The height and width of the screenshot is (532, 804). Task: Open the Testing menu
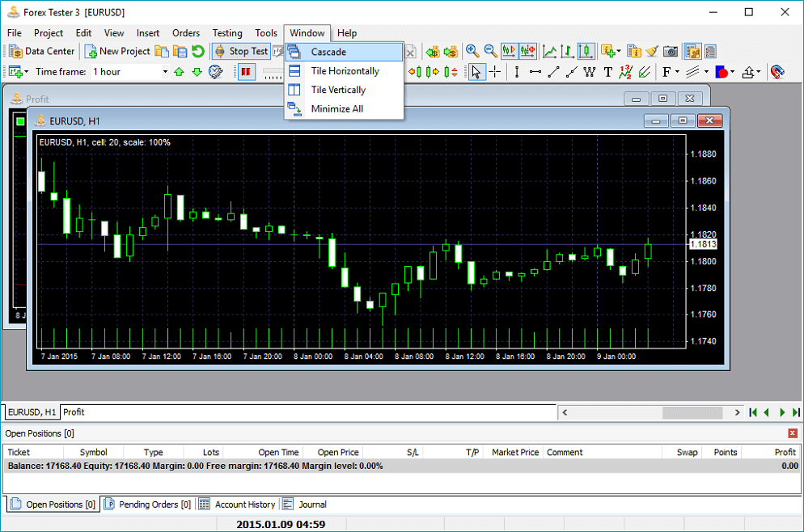pos(227,33)
